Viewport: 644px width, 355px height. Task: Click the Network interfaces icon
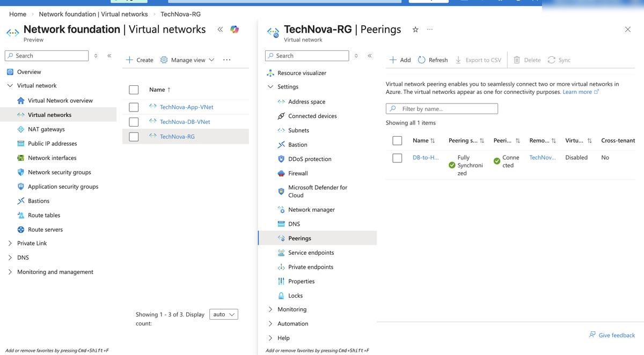point(21,158)
